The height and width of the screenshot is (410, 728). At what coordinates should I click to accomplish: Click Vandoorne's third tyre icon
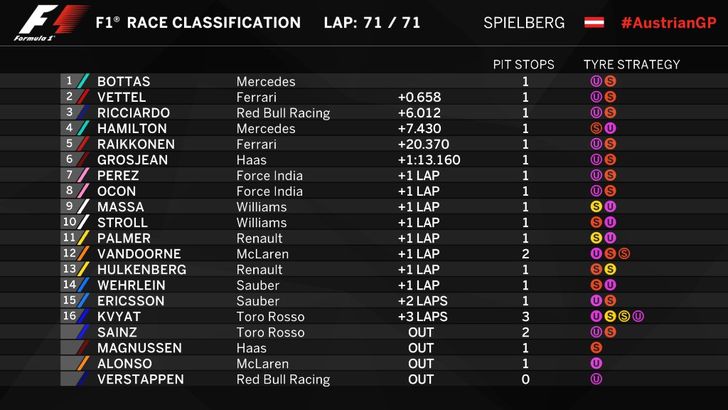[623, 254]
